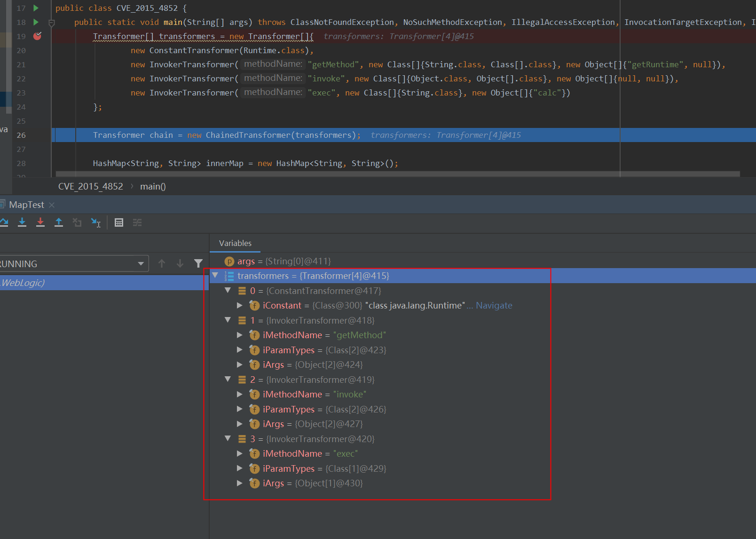The width and height of the screenshot is (756, 539).
Task: Click the Run to Cursor button
Action: pos(96,222)
